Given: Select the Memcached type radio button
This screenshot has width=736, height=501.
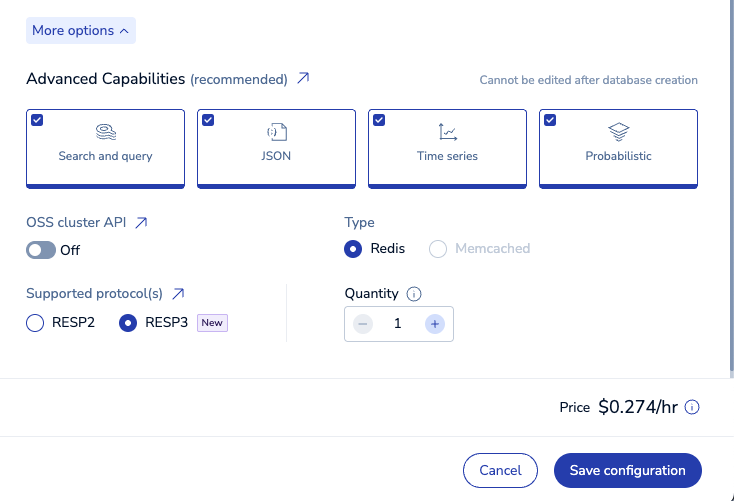Looking at the screenshot, I should pos(437,249).
